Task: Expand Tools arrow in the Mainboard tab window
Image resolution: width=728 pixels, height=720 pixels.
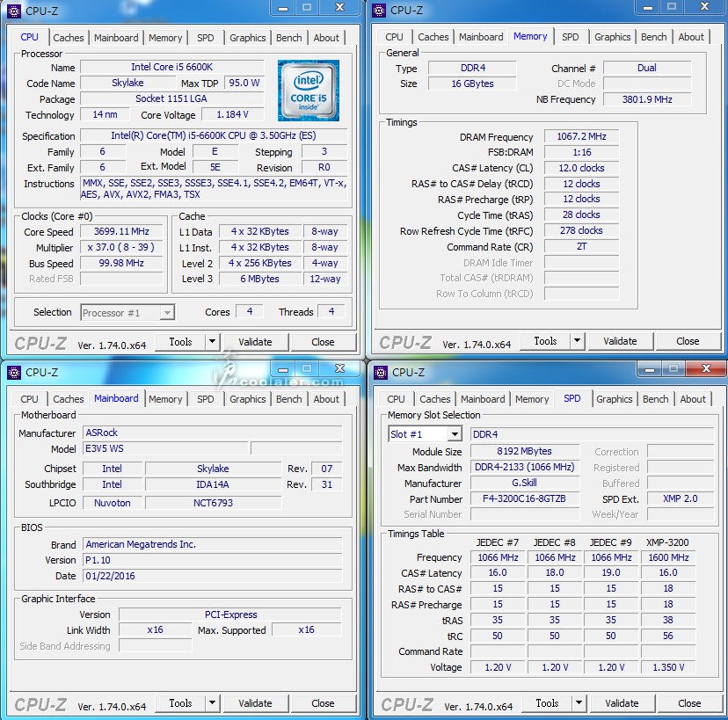Action: [212, 702]
